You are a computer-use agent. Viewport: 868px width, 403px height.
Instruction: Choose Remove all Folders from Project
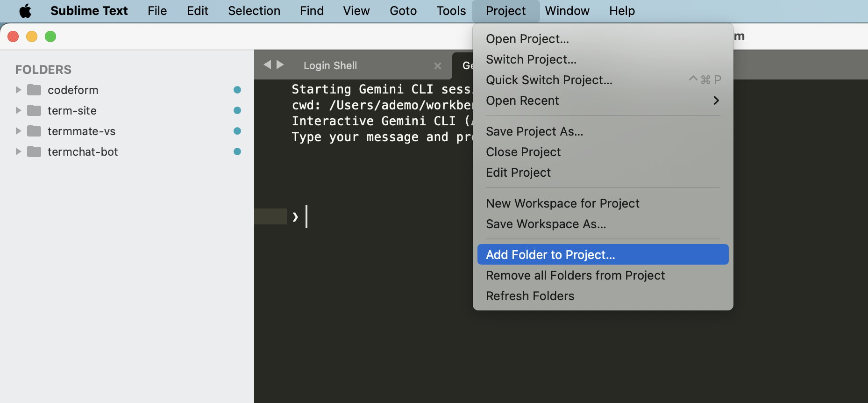[603, 275]
